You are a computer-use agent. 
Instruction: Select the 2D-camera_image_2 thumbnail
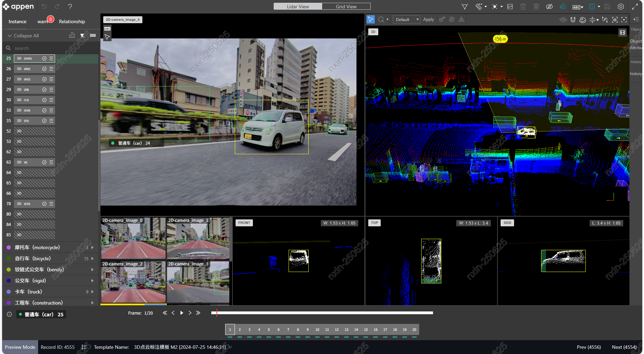click(x=133, y=282)
